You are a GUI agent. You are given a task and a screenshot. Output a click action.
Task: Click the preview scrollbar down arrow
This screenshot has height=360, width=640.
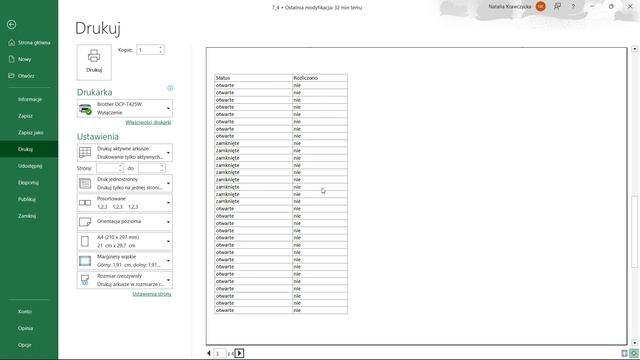point(634,343)
